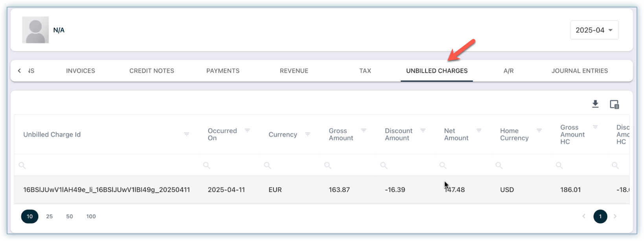Click filter icon on Currency column

click(x=307, y=134)
